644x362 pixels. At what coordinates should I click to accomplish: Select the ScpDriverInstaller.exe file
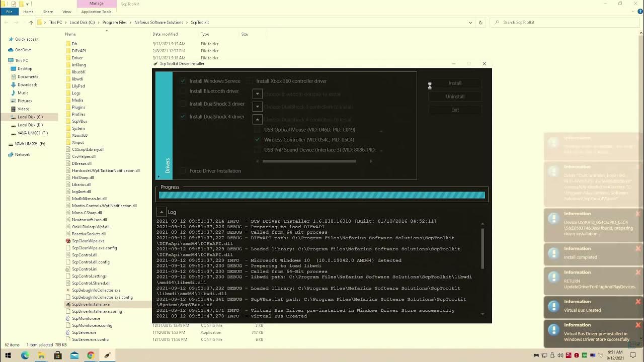point(91,304)
